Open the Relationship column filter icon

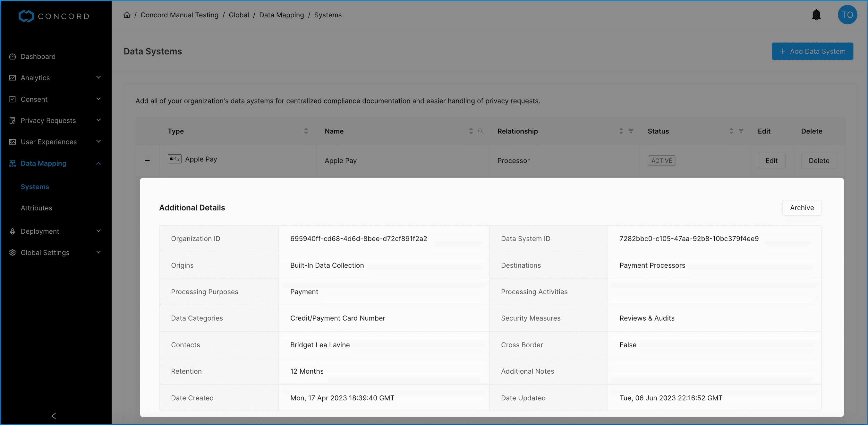[631, 131]
